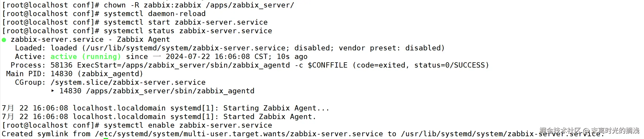Click the green cursor on the last line
The height and width of the screenshot is (139, 644).
pyautogui.click(x=106, y=138)
